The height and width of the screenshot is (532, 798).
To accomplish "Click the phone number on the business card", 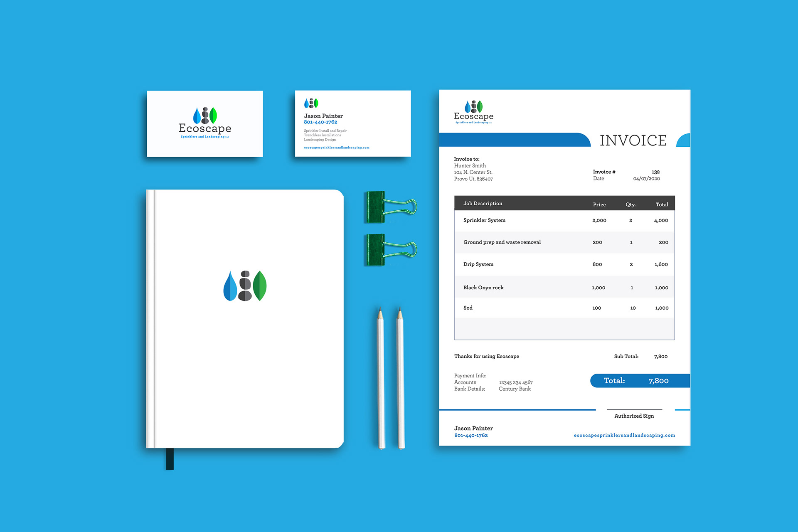I will tap(320, 122).
